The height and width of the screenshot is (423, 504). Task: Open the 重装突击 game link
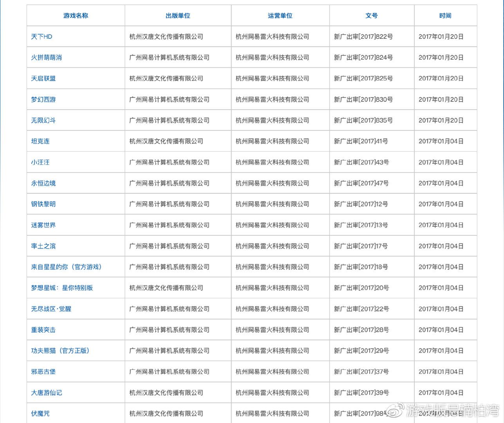43,330
